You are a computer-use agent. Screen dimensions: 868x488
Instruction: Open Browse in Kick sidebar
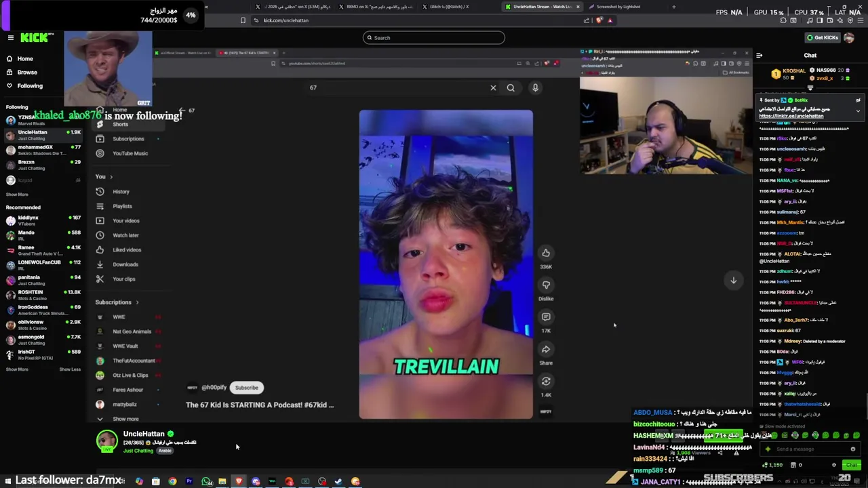pyautogui.click(x=27, y=73)
